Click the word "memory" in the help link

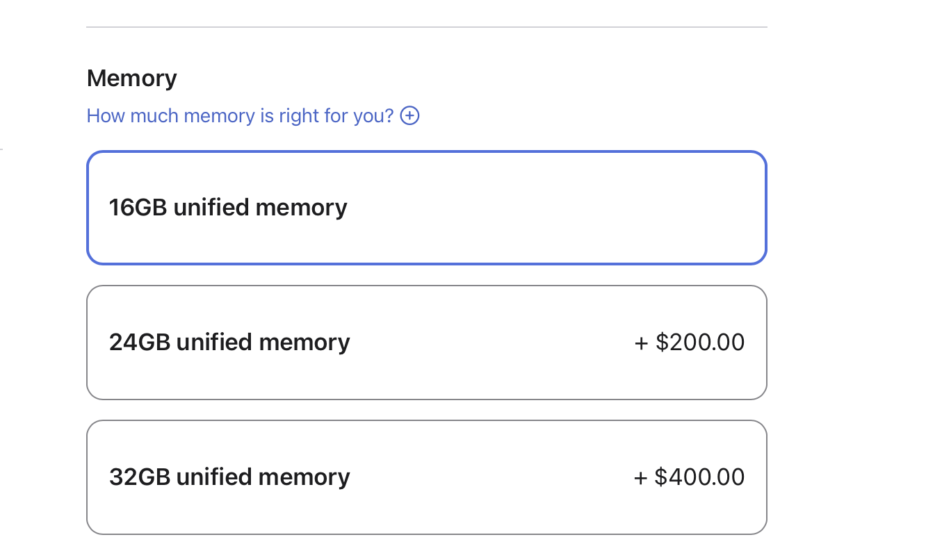(x=219, y=115)
